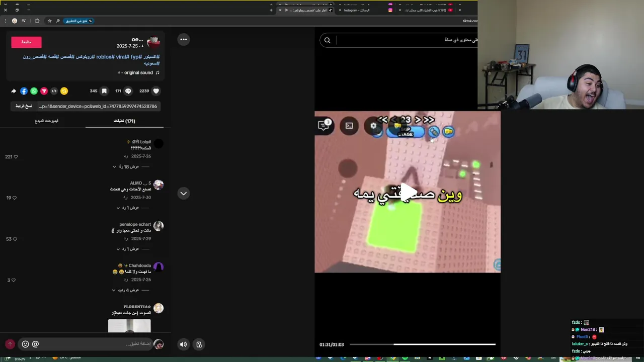Like the video with the heart icon

click(x=156, y=91)
